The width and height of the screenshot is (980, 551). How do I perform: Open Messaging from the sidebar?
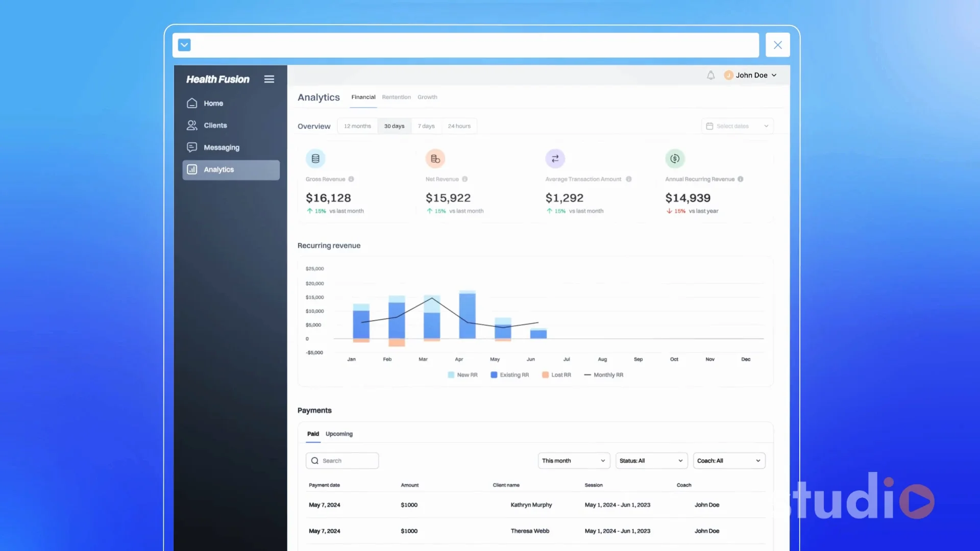pos(221,147)
